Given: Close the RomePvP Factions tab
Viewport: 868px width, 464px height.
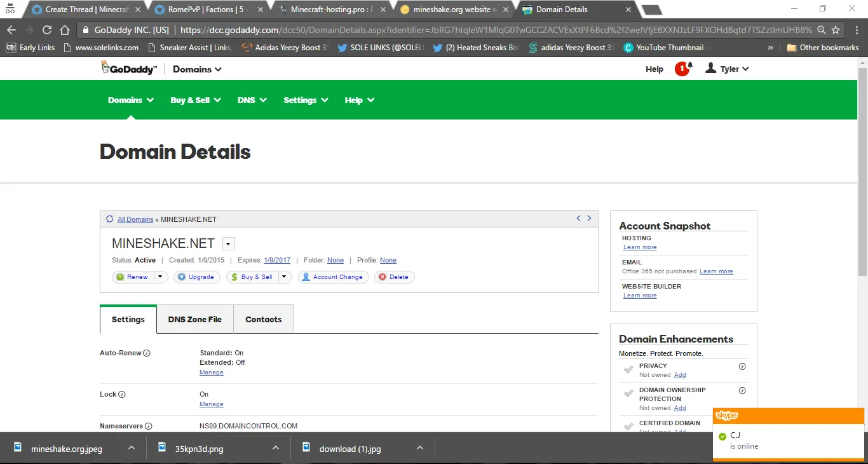Looking at the screenshot, I should 261,10.
